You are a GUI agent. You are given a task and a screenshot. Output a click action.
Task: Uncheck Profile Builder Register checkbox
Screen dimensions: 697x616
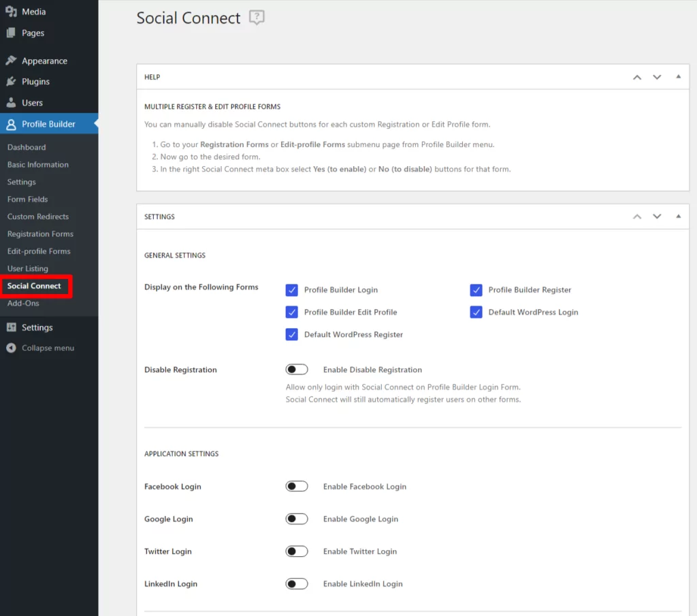pyautogui.click(x=476, y=290)
